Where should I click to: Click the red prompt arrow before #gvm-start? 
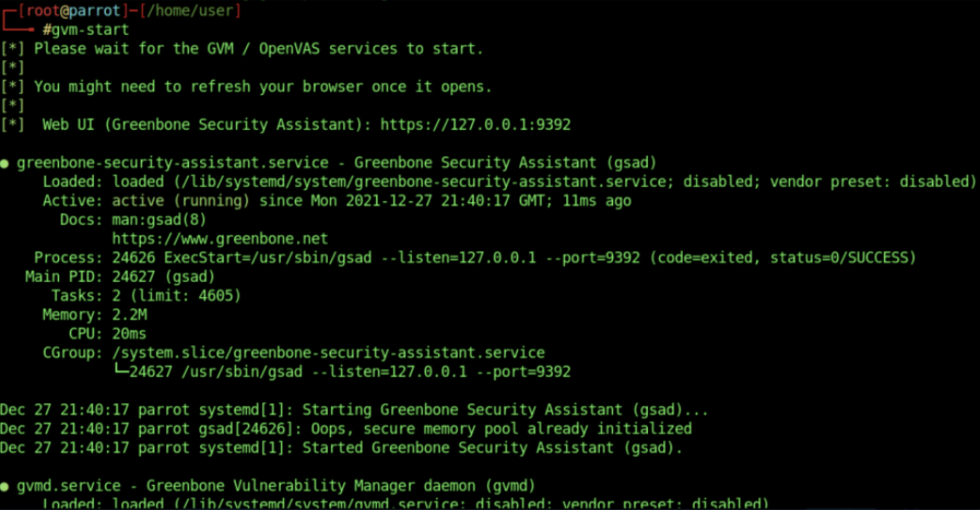pyautogui.click(x=19, y=28)
